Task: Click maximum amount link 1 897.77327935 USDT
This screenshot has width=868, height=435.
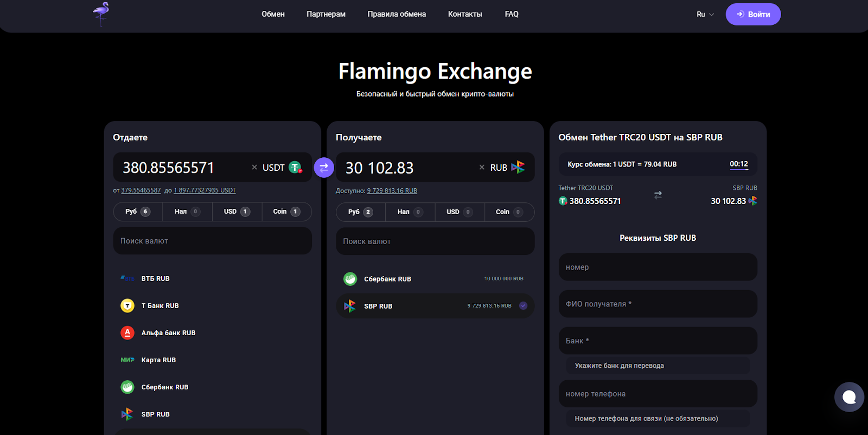Action: pyautogui.click(x=205, y=190)
